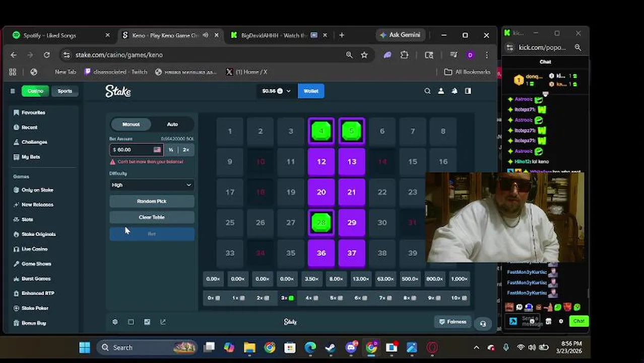Click the Bet button
Viewport: 644px width, 363px height.
152,234
